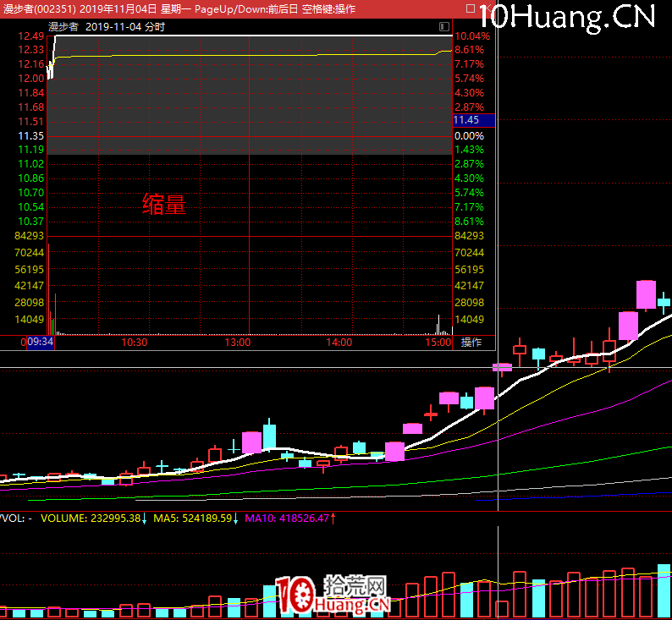
Task: Select the 14:00 time label
Action: pos(339,343)
